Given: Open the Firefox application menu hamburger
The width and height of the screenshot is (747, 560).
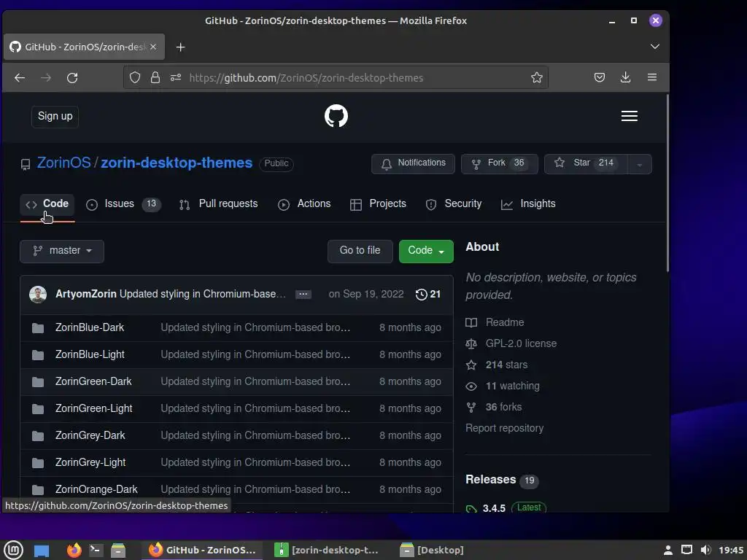Looking at the screenshot, I should tap(652, 77).
